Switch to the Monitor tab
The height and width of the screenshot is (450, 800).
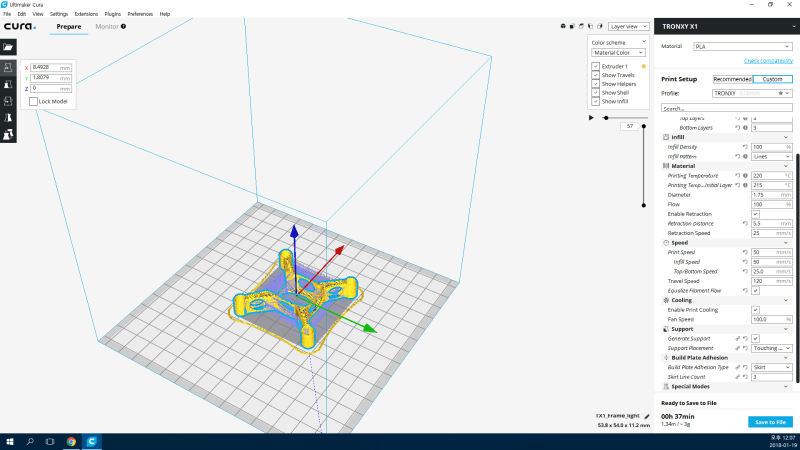(x=106, y=26)
